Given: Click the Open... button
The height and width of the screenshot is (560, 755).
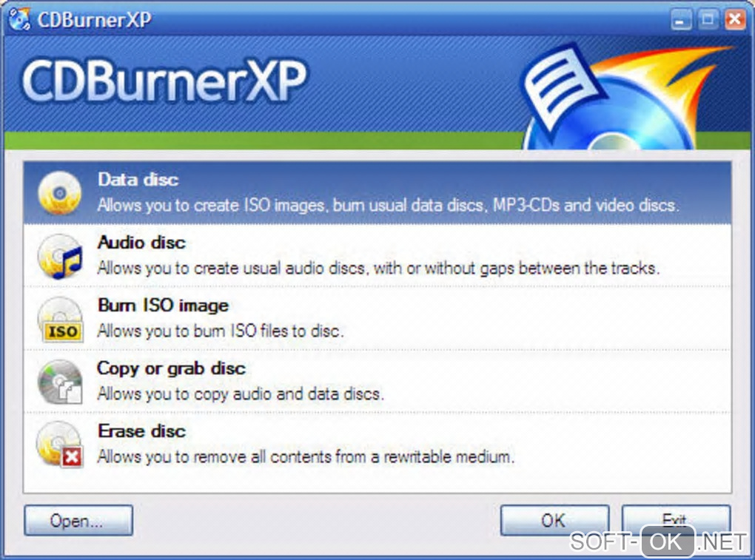Looking at the screenshot, I should (x=78, y=521).
